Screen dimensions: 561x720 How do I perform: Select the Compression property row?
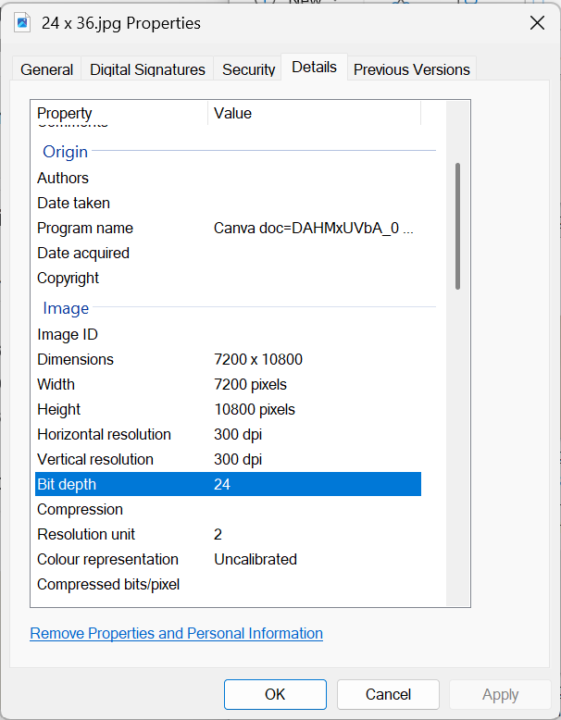click(x=228, y=509)
